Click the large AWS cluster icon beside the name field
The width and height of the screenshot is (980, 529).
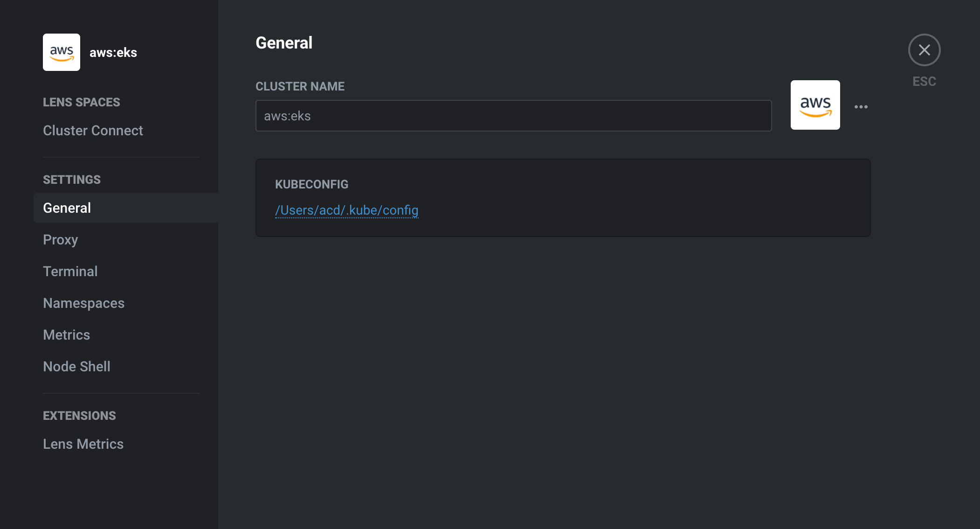click(x=815, y=105)
